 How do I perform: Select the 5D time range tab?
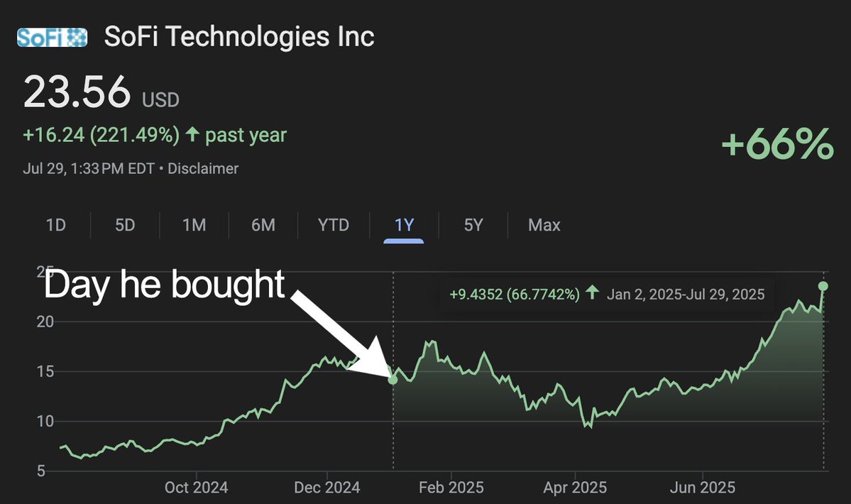(125, 226)
